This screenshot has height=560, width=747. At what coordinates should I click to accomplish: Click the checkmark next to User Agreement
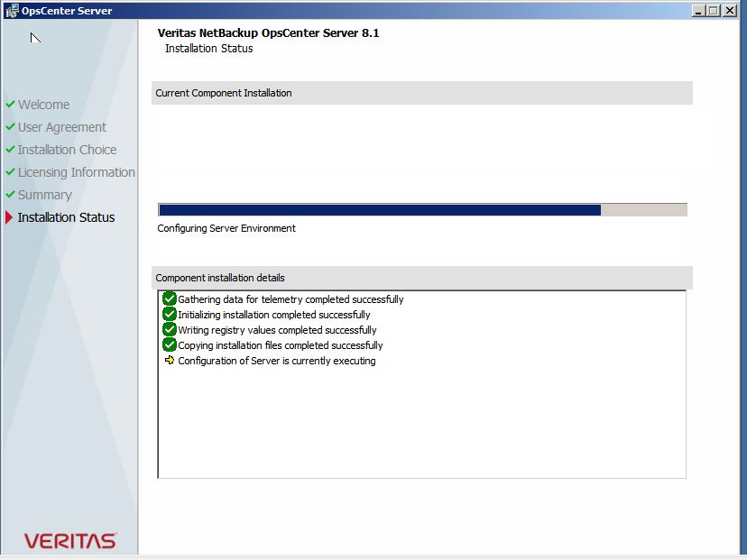coord(10,127)
